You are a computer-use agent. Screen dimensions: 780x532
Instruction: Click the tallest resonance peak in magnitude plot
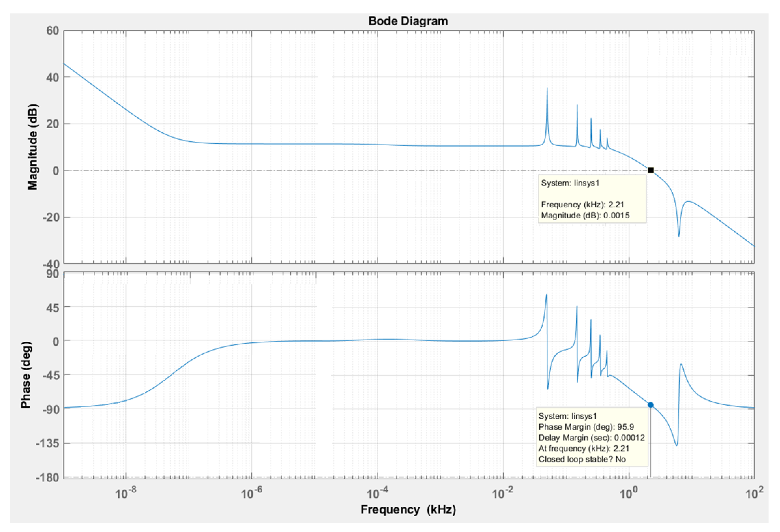click(x=547, y=89)
